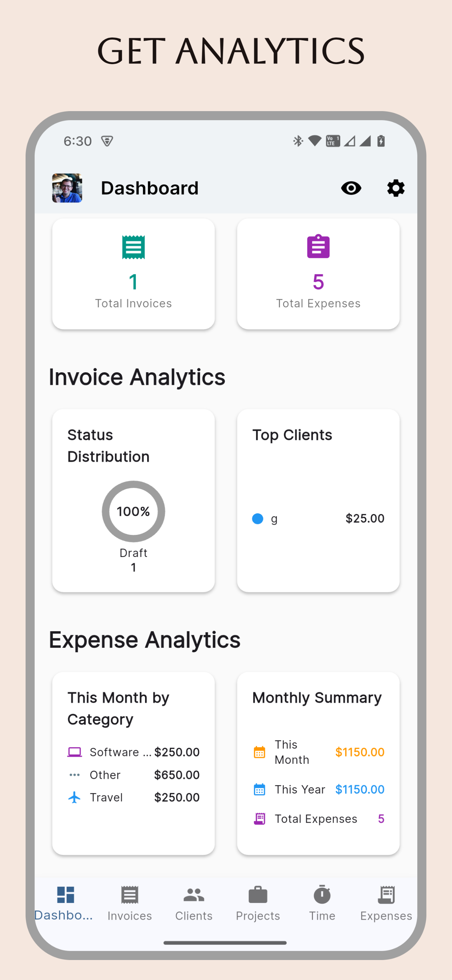This screenshot has height=980, width=452.
Task: Tap the Other category dots icon
Action: [75, 775]
